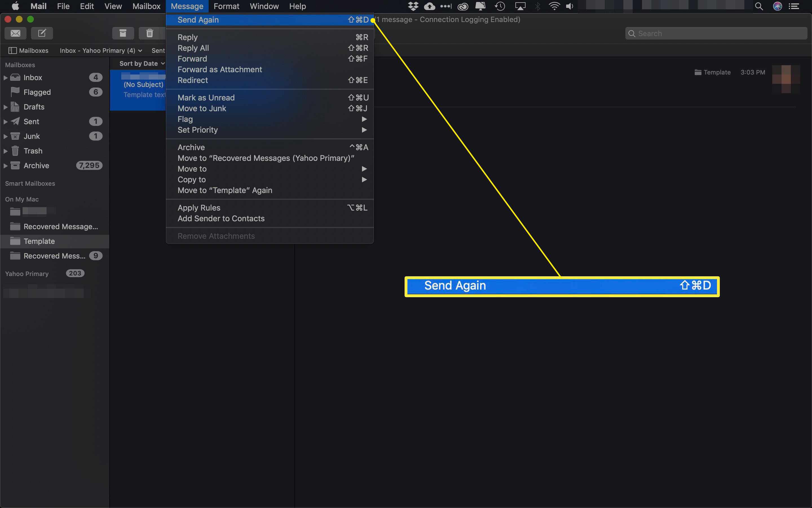This screenshot has width=812, height=508.
Task: Open the Set Priority submenu
Action: click(x=270, y=130)
